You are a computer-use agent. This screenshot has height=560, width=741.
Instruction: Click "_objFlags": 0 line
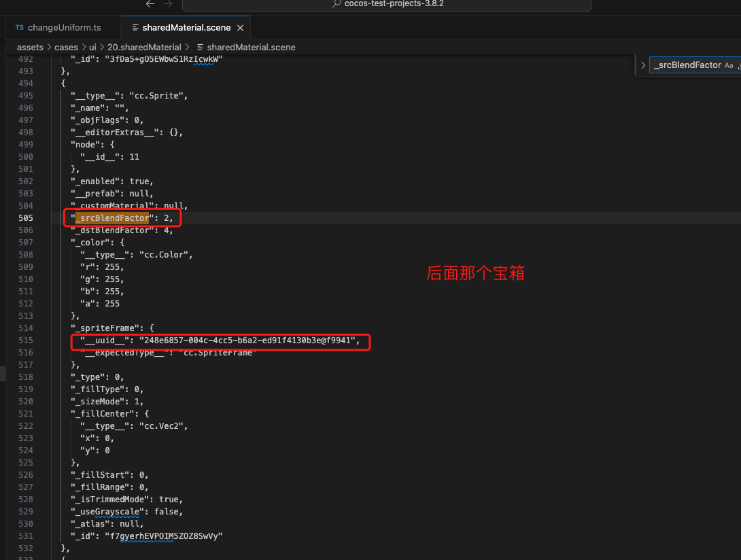(107, 120)
